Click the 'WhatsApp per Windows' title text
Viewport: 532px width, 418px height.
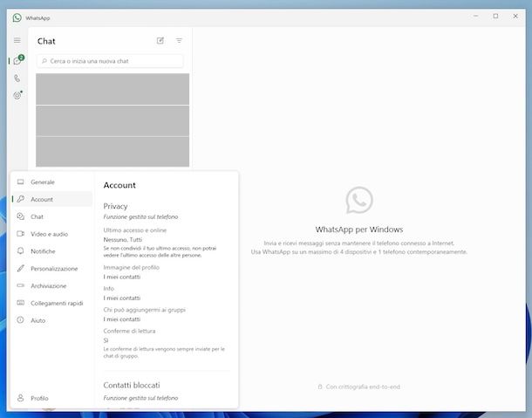pyautogui.click(x=359, y=230)
